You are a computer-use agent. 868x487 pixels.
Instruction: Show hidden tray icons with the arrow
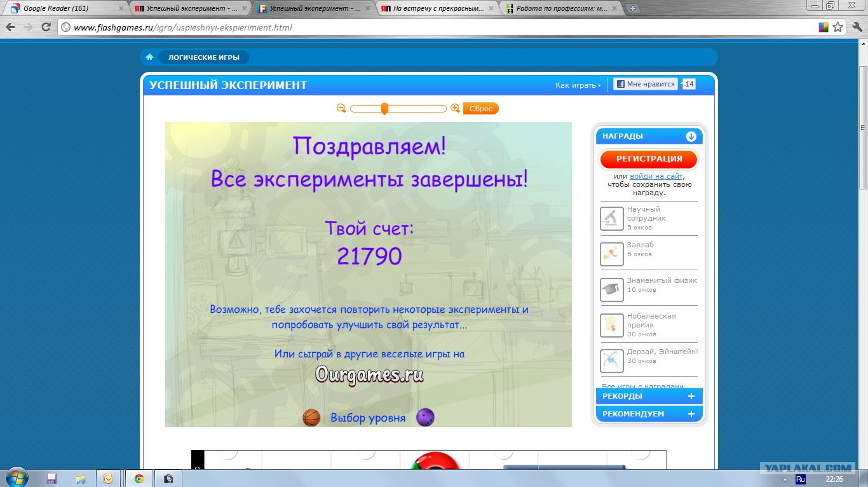784,479
